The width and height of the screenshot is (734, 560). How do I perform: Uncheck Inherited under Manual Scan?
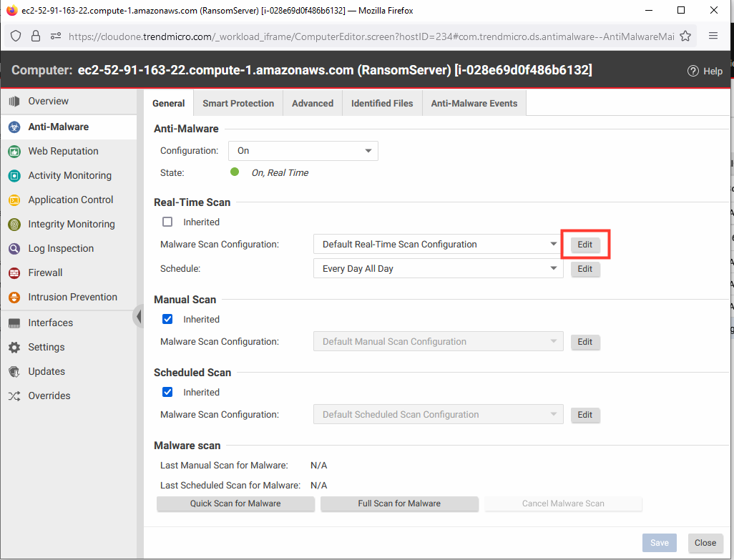[x=167, y=319]
